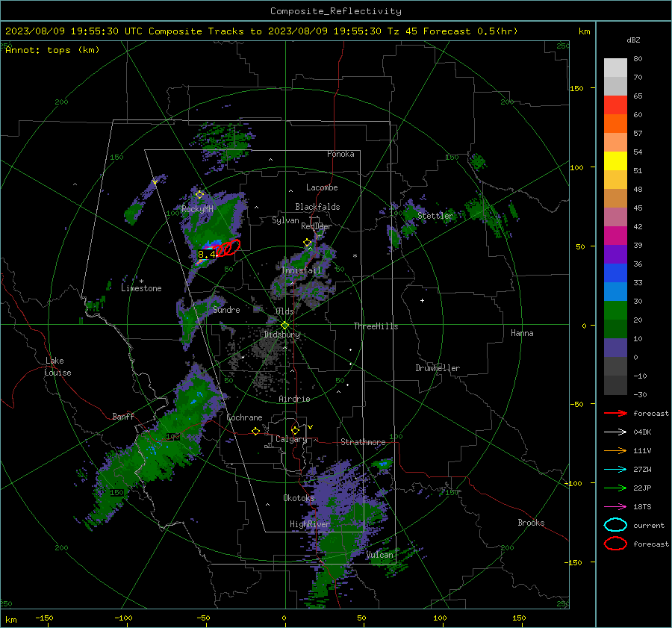Screen dimensions: 672x628
Task: Click the yellow diamond marker near RockyMH
Action: [x=199, y=195]
